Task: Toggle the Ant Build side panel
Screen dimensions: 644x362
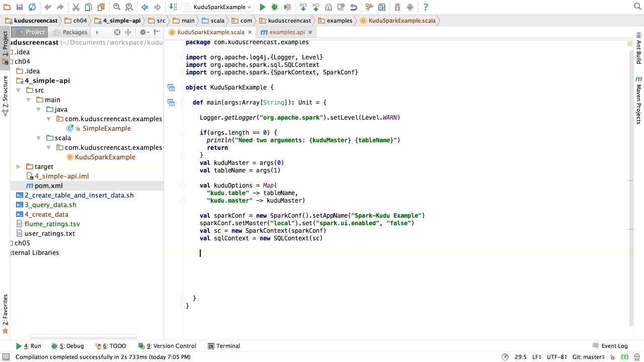Action: [x=638, y=47]
